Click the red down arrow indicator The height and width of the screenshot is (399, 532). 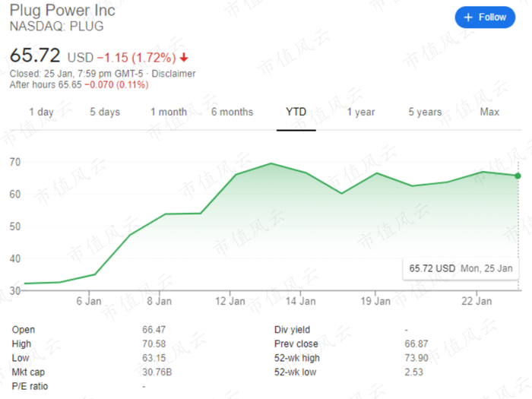tap(184, 58)
